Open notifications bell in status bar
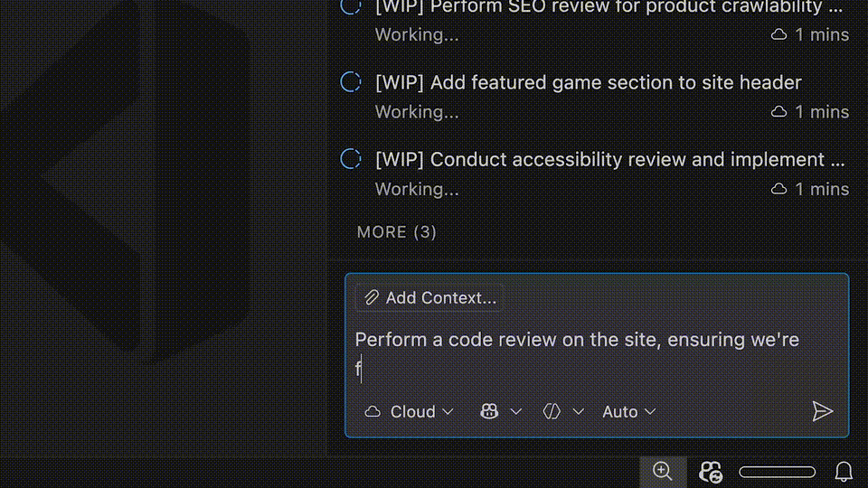868x488 pixels. [843, 472]
